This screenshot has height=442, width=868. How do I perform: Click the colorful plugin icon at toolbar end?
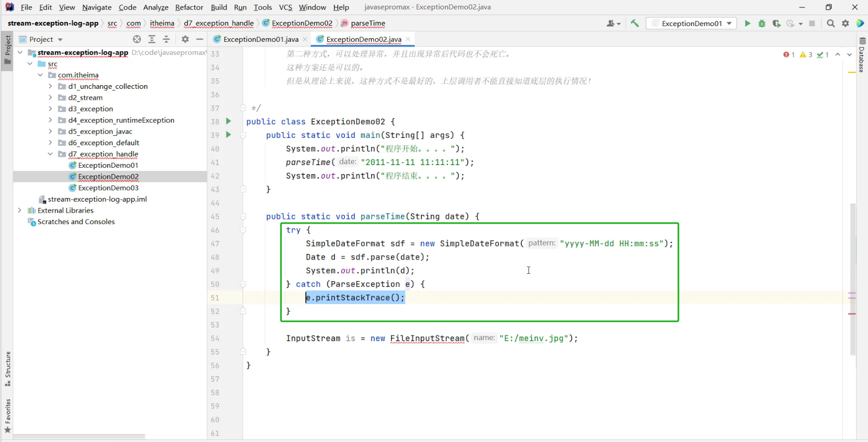coord(860,24)
